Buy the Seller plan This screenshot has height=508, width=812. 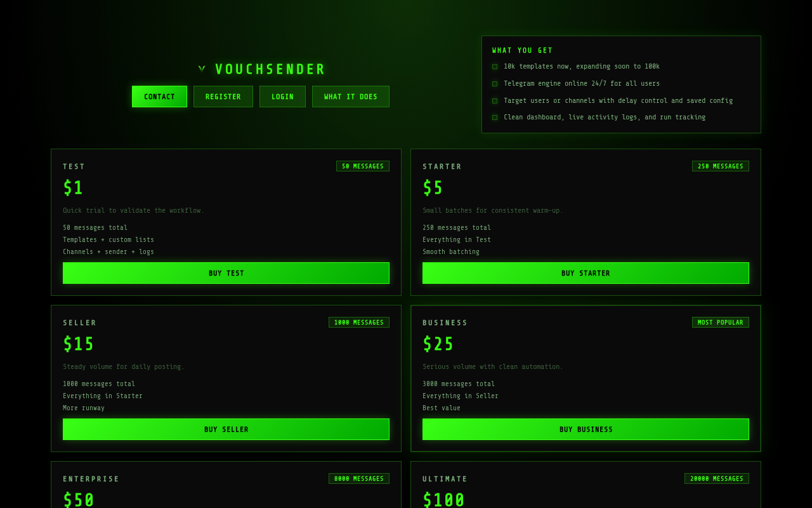pos(226,429)
